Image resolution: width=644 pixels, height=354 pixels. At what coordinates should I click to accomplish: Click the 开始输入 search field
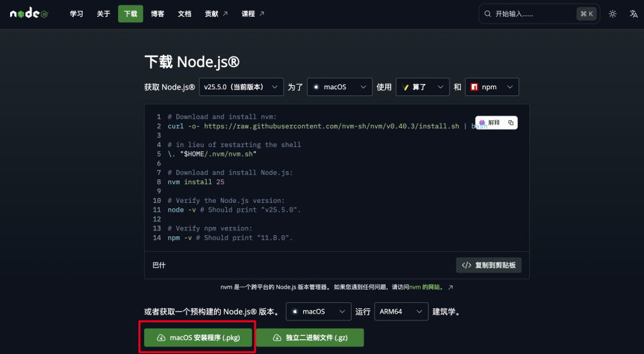point(539,14)
